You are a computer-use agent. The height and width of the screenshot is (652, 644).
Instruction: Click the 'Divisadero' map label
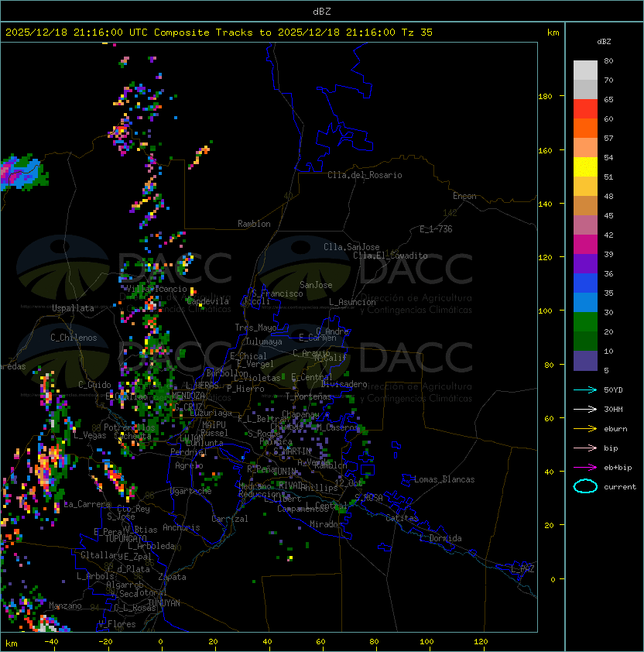pyautogui.click(x=344, y=384)
